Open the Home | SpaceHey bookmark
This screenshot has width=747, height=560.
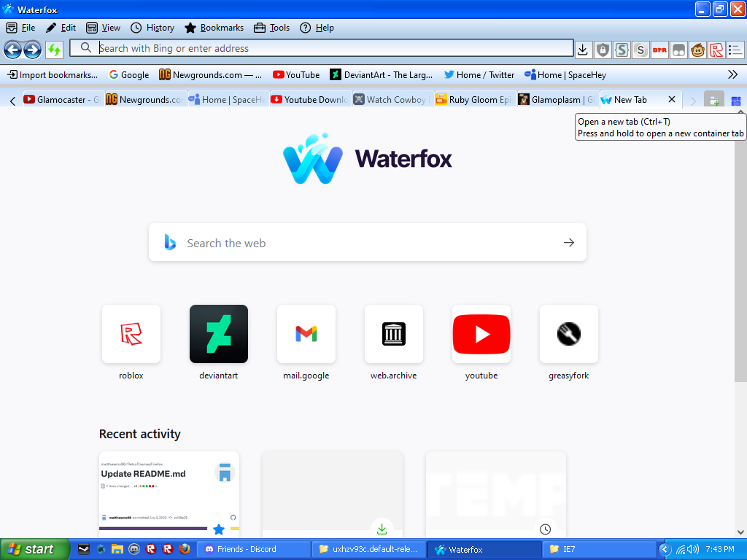pos(565,75)
